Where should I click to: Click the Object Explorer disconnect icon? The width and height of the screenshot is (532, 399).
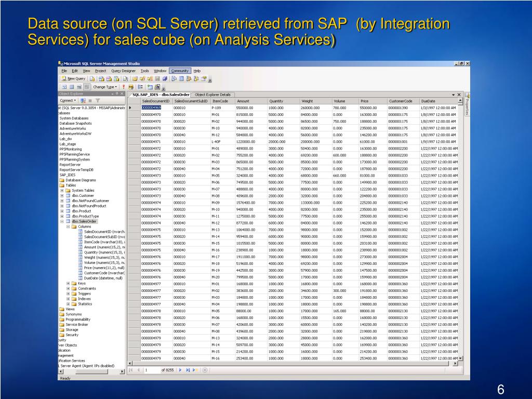point(83,100)
